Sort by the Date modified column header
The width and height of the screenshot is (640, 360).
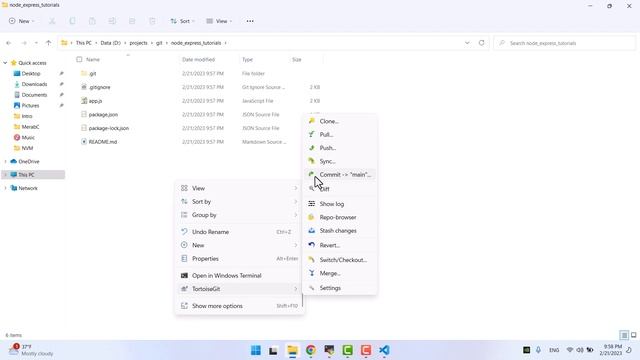pyautogui.click(x=198, y=60)
